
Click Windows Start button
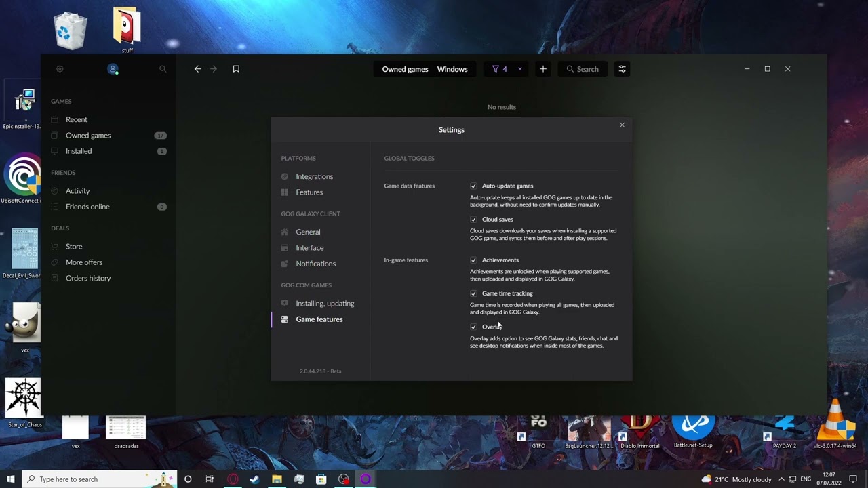11,479
